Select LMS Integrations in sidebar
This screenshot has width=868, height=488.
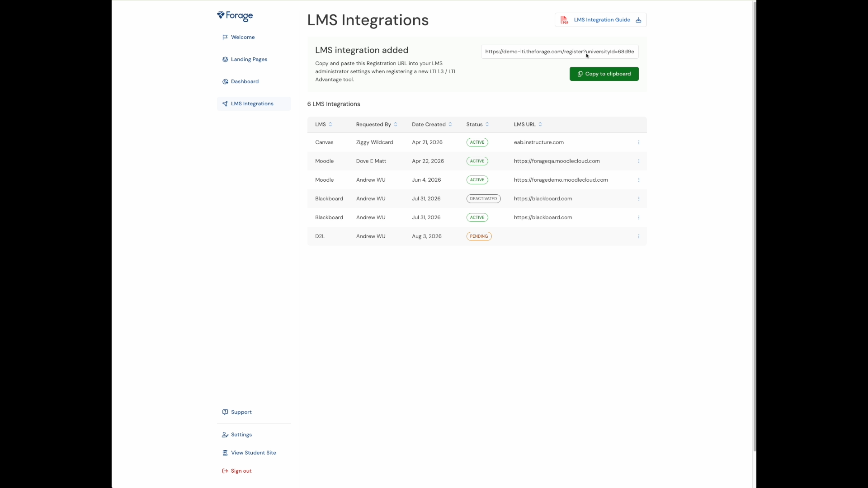pos(254,103)
